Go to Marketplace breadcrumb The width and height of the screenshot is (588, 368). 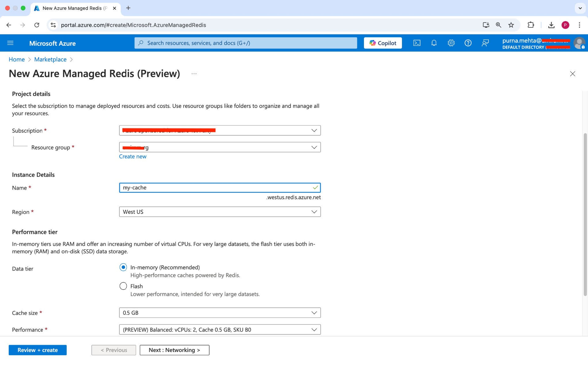coord(50,59)
